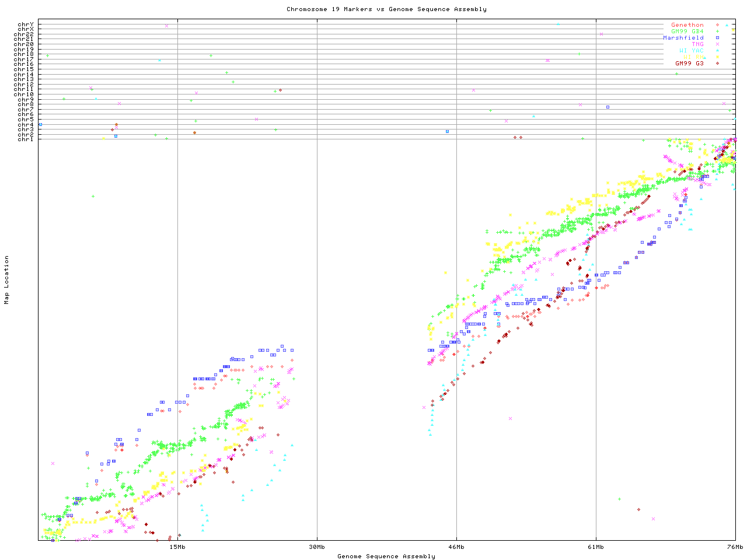Image resolution: width=747 pixels, height=560 pixels.
Task: Click the Genome Sequence Assembly x-axis title
Action: tap(386, 556)
